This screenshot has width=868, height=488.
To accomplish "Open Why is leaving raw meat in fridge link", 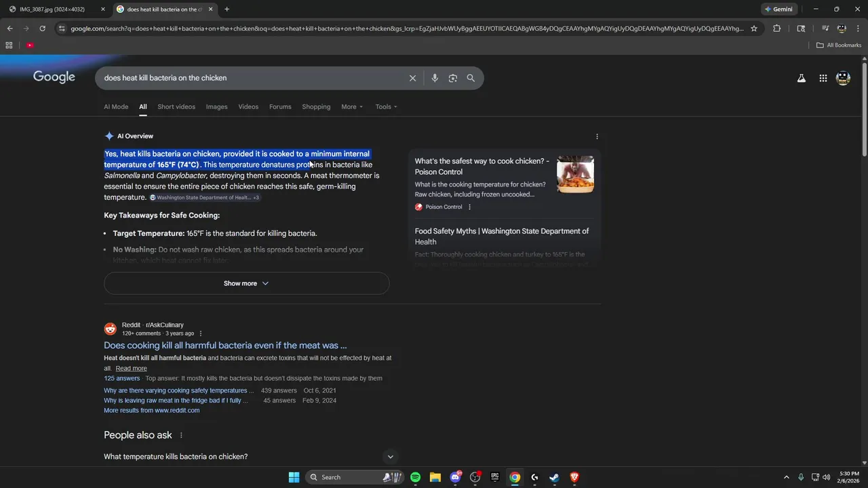I will (176, 401).
